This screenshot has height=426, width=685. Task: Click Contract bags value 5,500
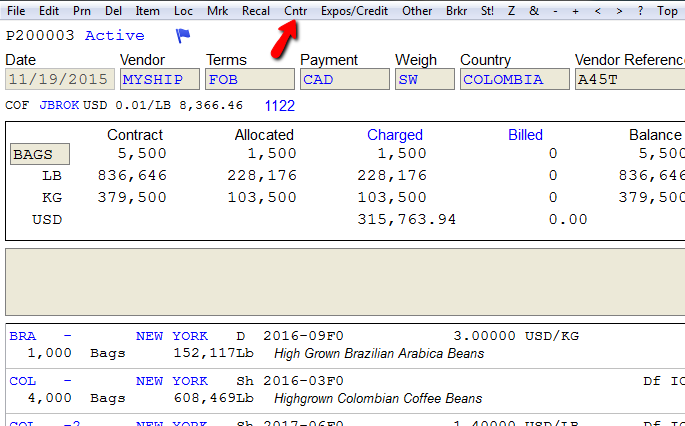142,153
